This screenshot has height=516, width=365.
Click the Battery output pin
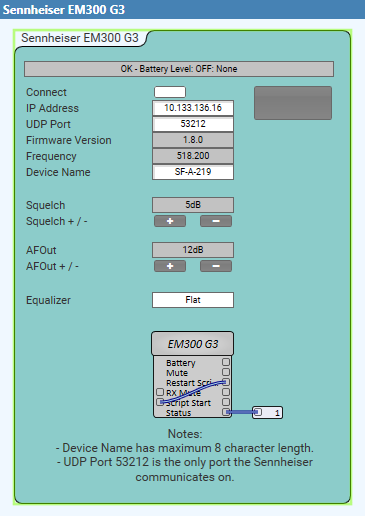pyautogui.click(x=226, y=362)
